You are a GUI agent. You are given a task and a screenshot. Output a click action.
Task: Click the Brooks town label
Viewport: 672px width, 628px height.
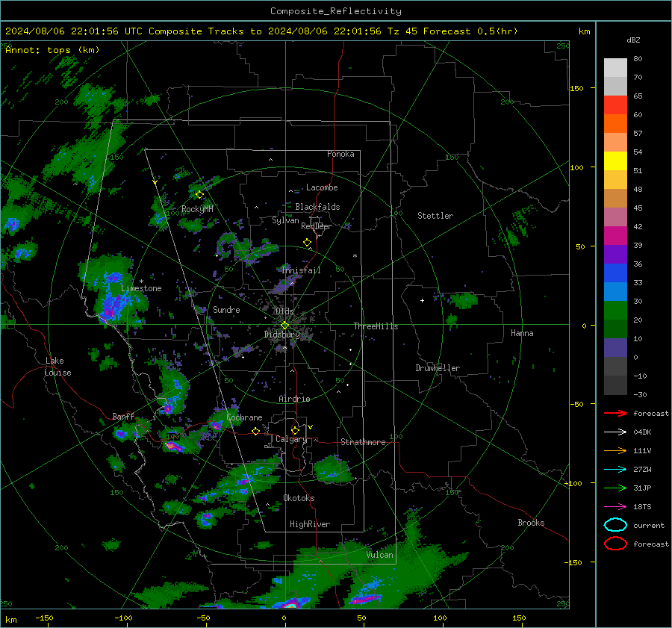(x=531, y=523)
